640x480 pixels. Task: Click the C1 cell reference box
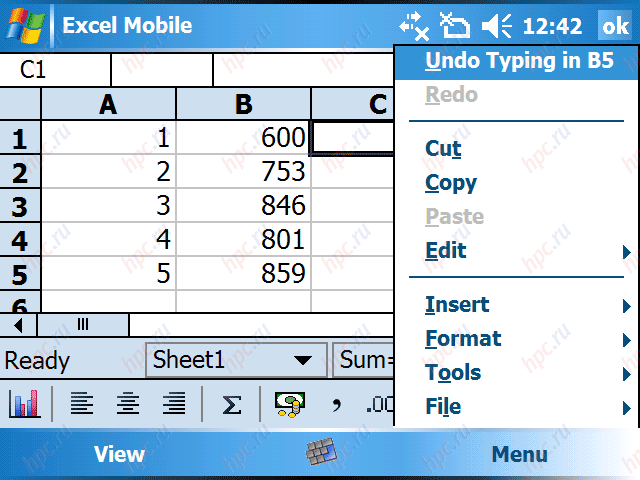(x=55, y=69)
